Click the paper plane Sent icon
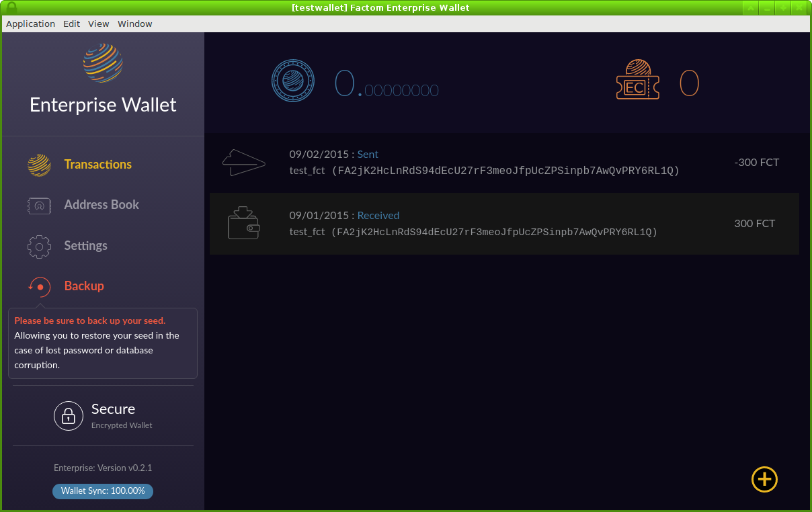Screen dimensions: 812x512 click(x=243, y=163)
